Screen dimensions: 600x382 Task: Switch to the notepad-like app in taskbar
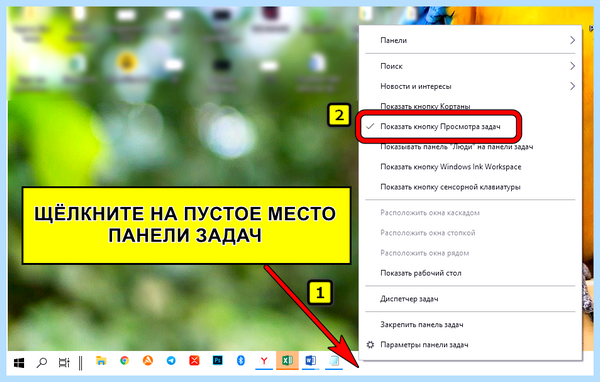(334, 361)
